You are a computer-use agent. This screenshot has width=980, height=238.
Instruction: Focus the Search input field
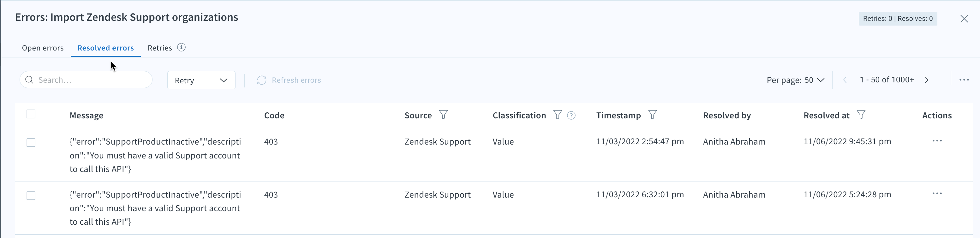pos(86,80)
